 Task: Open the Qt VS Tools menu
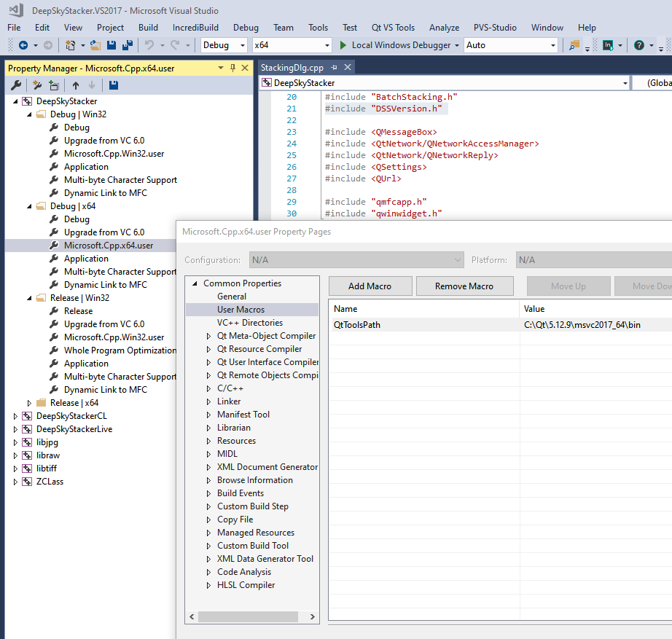393,28
